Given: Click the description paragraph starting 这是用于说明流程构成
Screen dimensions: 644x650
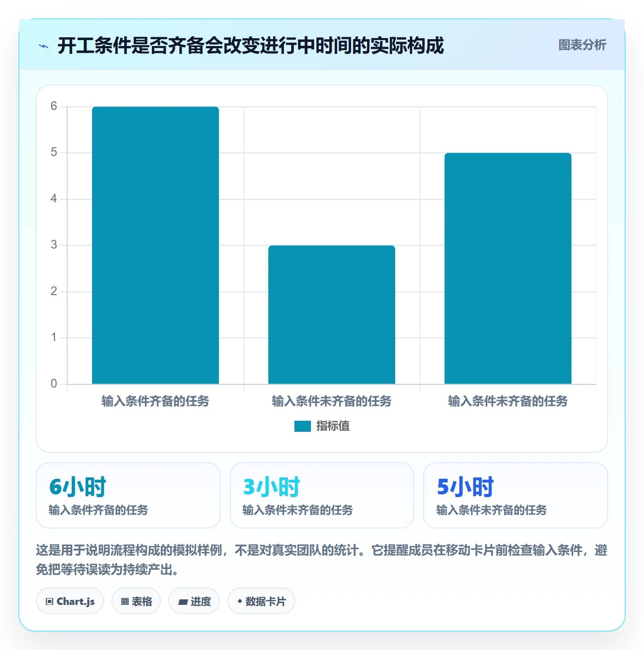Looking at the screenshot, I should point(322,560).
